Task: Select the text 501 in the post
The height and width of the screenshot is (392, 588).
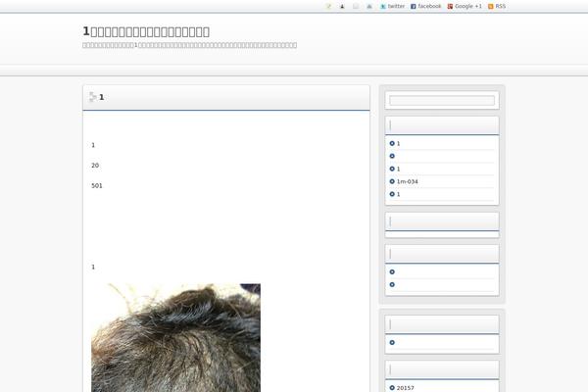Action: [x=97, y=185]
